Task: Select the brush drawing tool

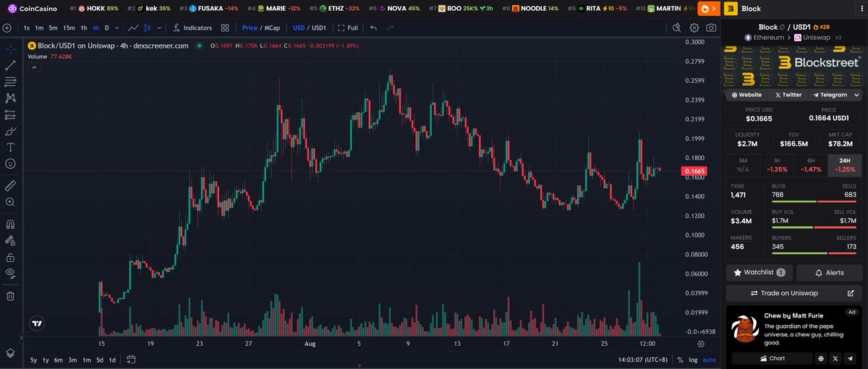Action: pos(11,131)
